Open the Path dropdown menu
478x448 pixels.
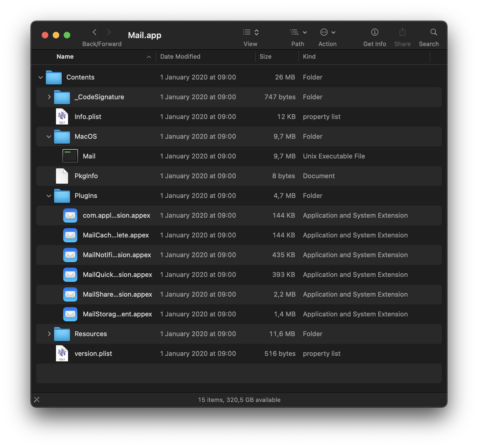coord(298,32)
